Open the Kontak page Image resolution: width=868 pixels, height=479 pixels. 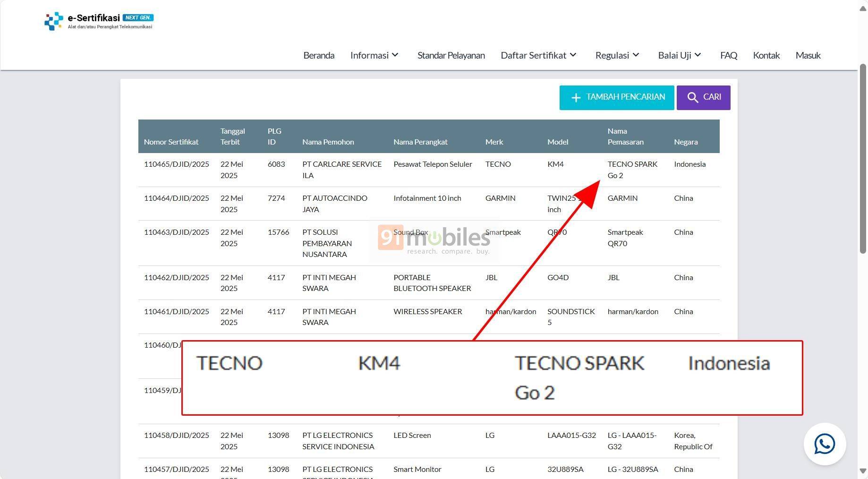point(766,55)
